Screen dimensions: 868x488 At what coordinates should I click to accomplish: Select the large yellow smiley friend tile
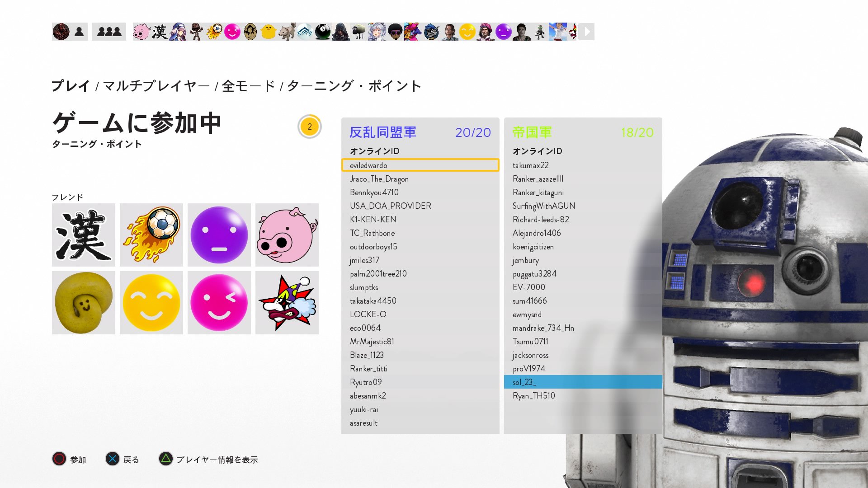coord(151,303)
